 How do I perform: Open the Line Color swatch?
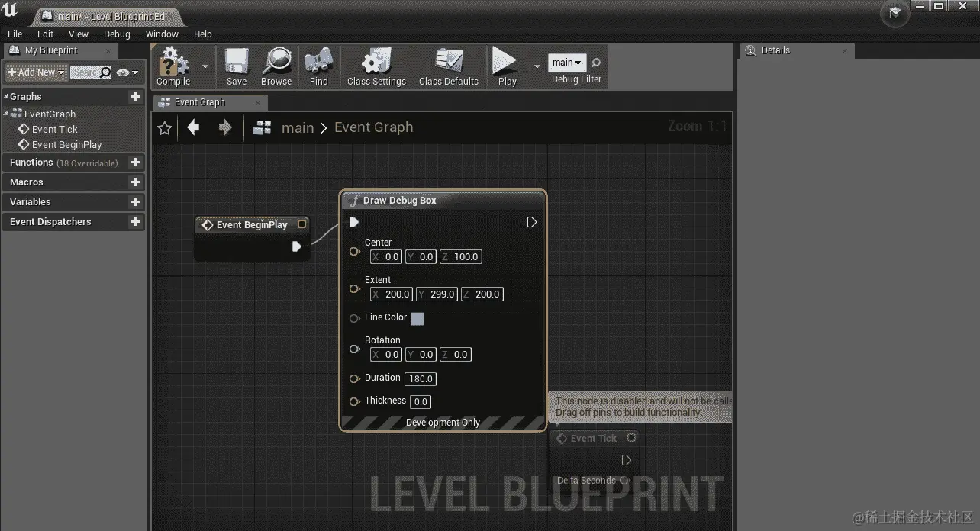(x=417, y=318)
